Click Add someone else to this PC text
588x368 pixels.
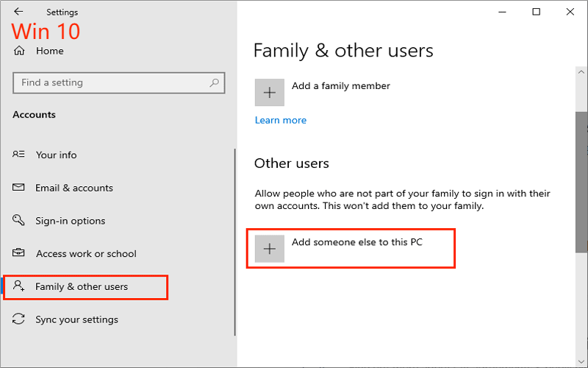click(x=357, y=242)
